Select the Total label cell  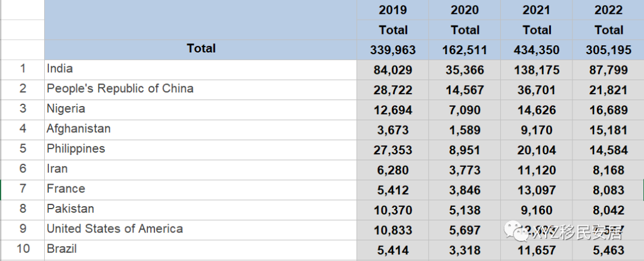[x=200, y=49]
